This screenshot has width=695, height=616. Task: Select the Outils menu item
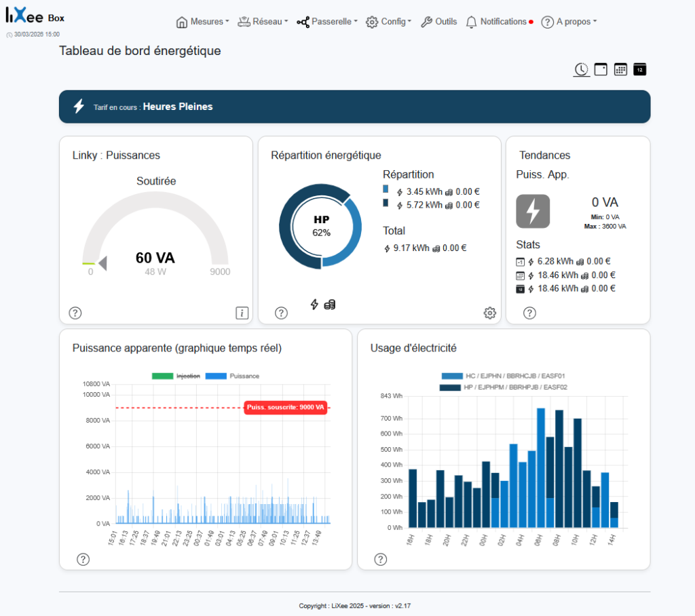tap(439, 21)
